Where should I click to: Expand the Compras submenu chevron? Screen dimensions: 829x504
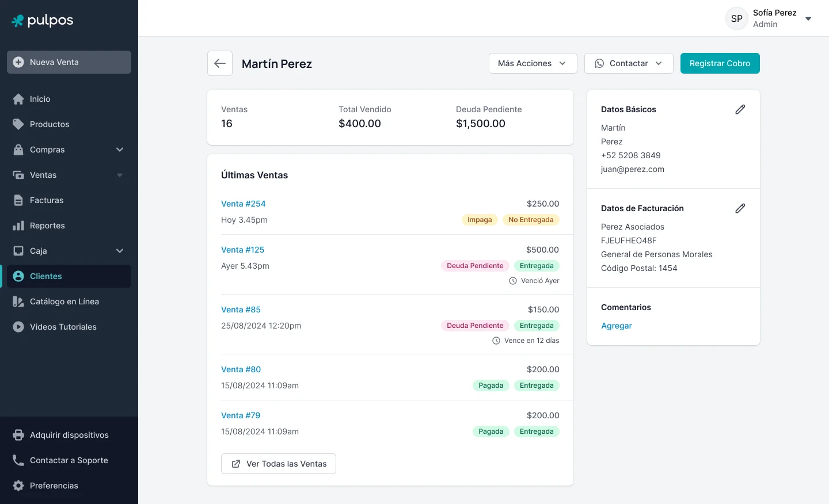120,150
